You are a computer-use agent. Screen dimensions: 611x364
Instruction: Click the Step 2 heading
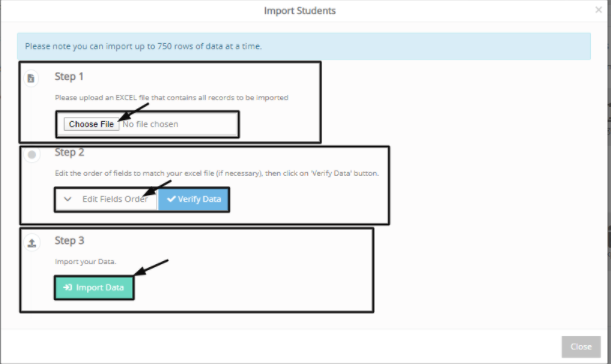coord(69,152)
